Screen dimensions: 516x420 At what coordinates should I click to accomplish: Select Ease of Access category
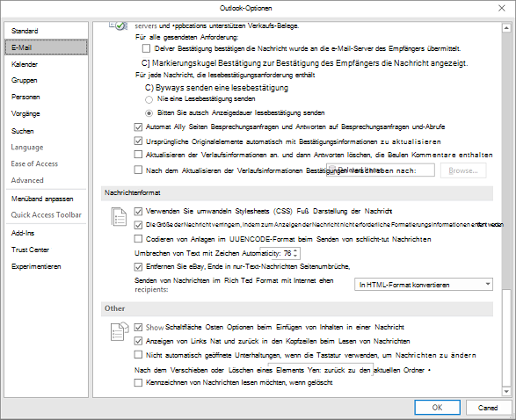46,163
